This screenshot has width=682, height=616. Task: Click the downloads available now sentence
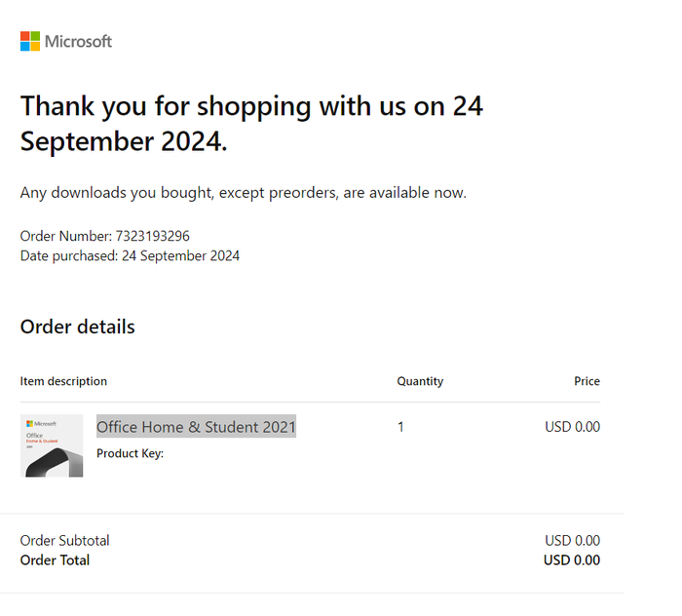click(244, 193)
